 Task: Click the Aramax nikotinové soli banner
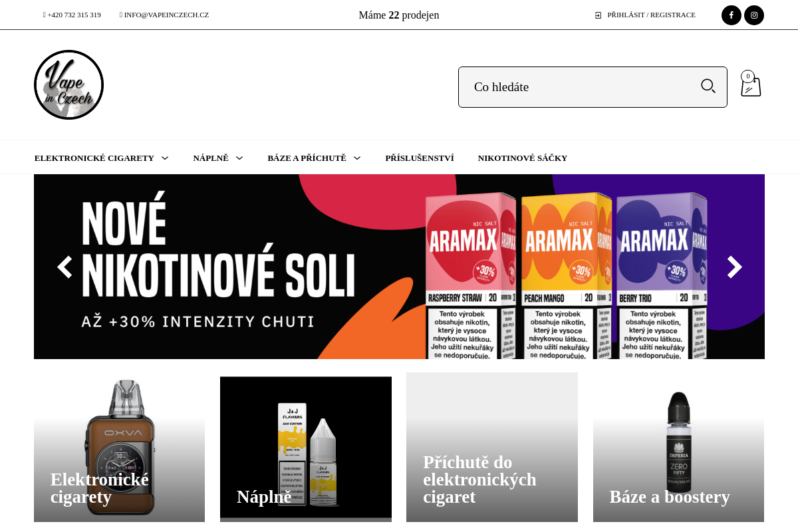pos(399,267)
